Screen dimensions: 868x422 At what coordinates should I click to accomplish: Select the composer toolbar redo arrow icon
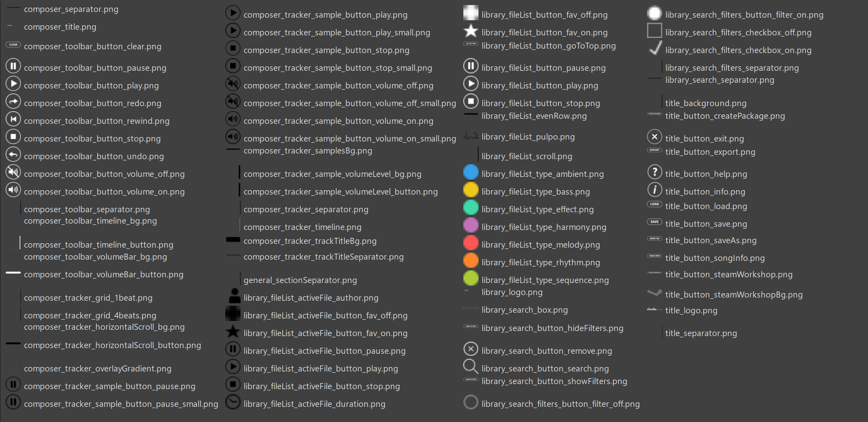(13, 101)
